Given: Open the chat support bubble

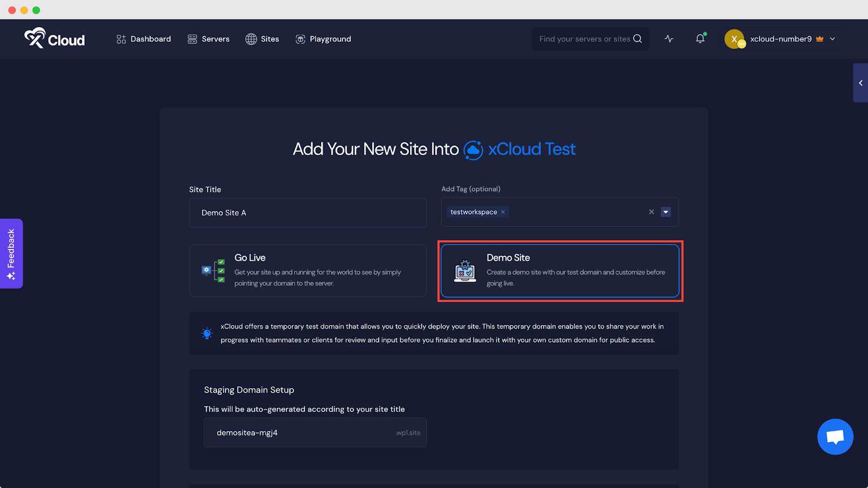Looking at the screenshot, I should pyautogui.click(x=835, y=436).
